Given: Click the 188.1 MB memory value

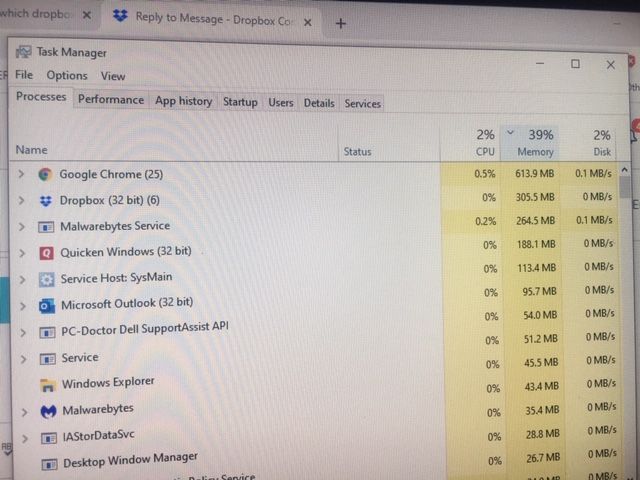Looking at the screenshot, I should pyautogui.click(x=536, y=244).
